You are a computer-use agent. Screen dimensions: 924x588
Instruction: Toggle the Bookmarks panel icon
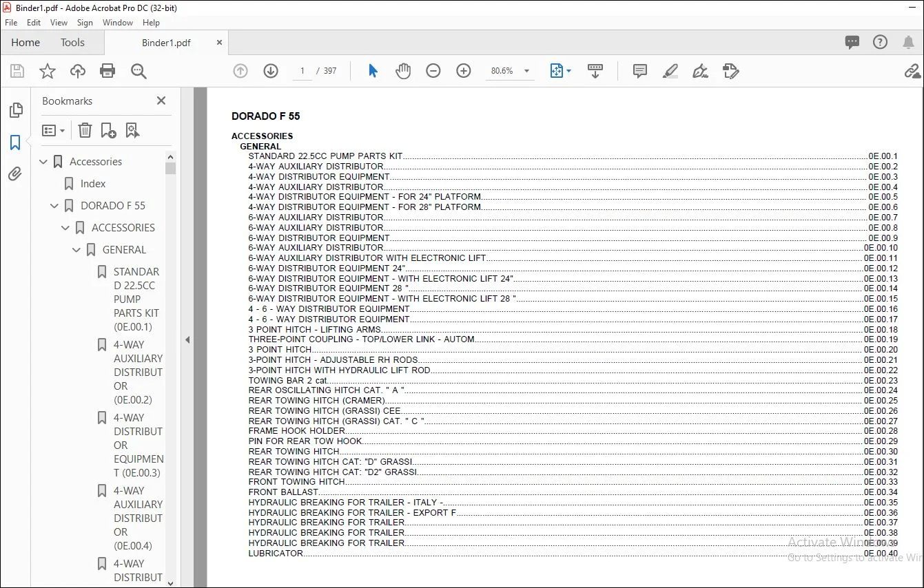tap(15, 143)
